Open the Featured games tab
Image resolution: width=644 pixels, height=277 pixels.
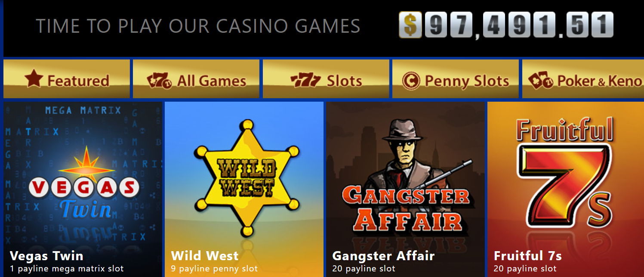pyautogui.click(x=67, y=79)
